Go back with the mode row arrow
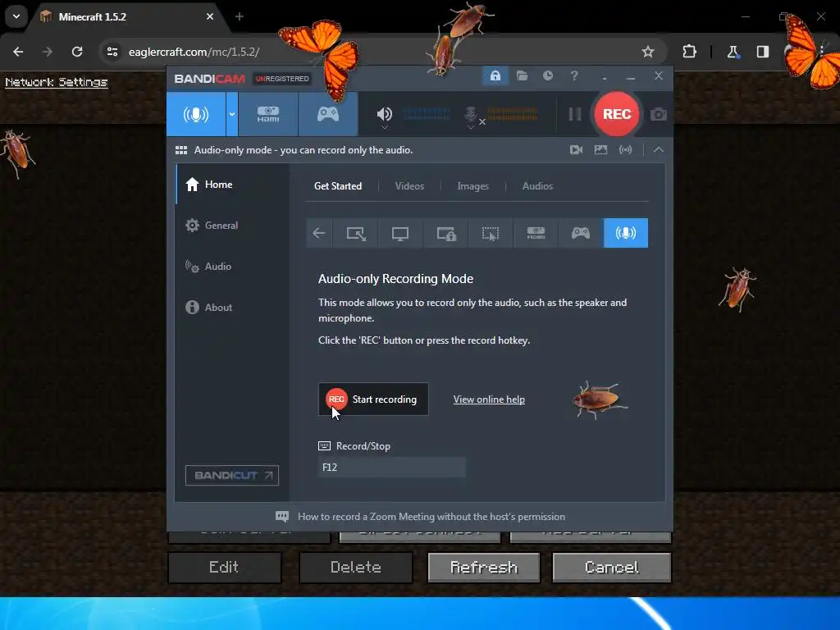Screen dimensions: 840x630 point(319,233)
